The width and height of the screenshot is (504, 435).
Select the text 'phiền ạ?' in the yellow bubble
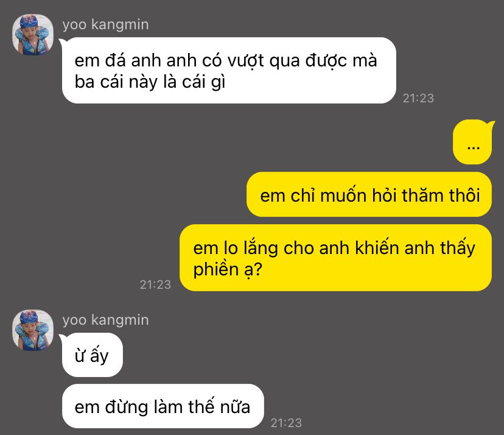click(228, 269)
